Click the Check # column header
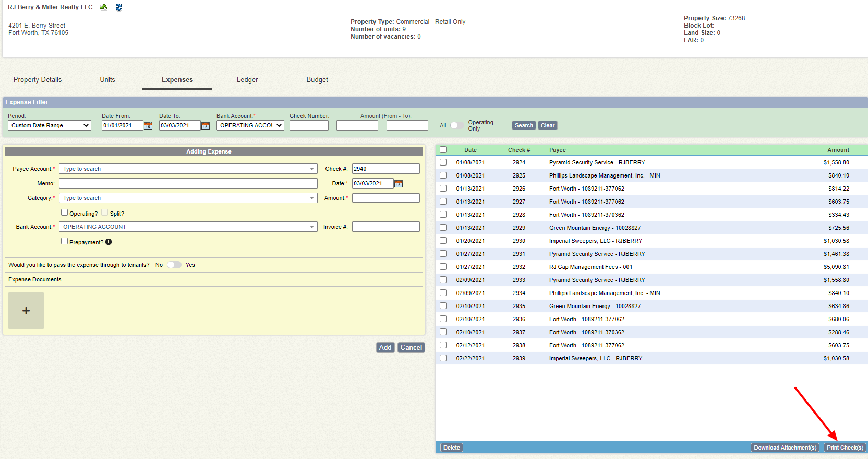The width and height of the screenshot is (868, 459). click(519, 150)
